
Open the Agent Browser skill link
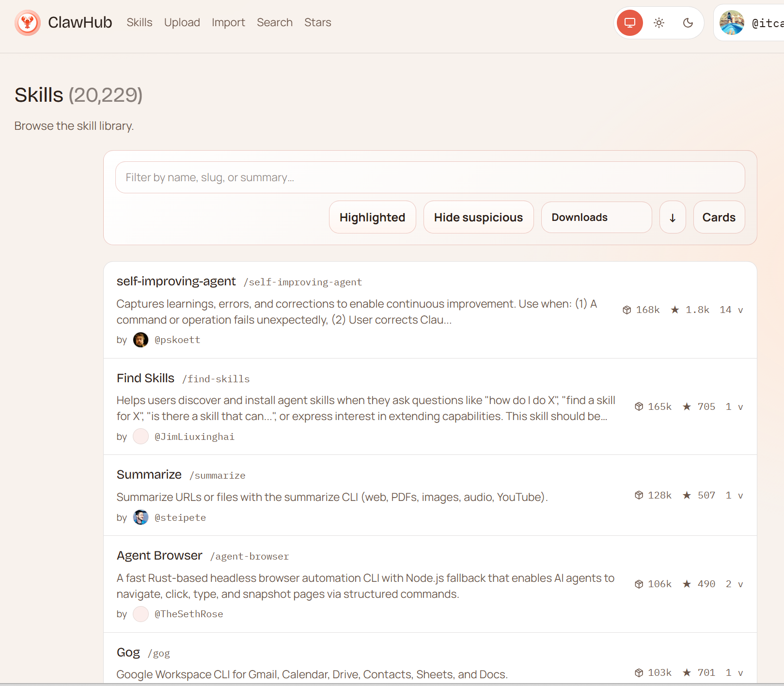159,555
